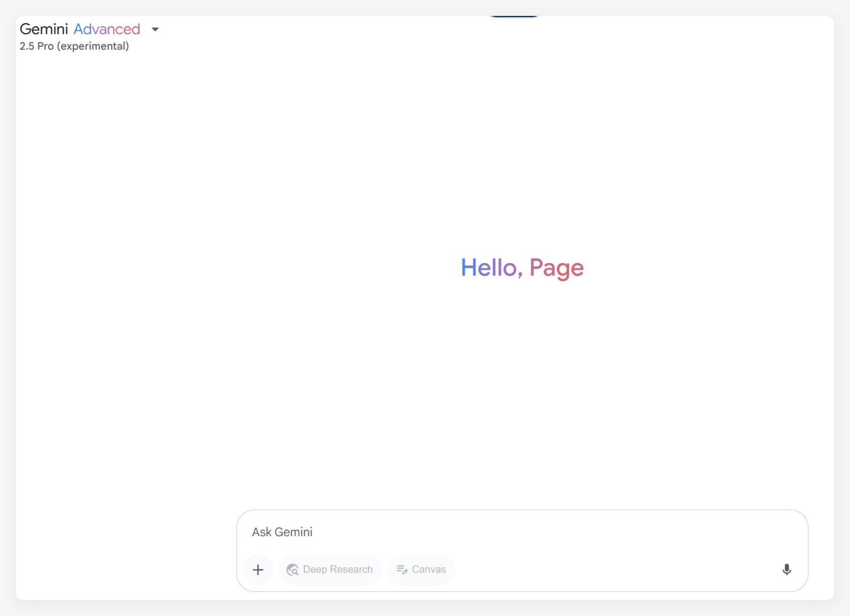The height and width of the screenshot is (616, 850).
Task: Open model menu via 2.5 Pro (experimental) label
Action: (74, 46)
